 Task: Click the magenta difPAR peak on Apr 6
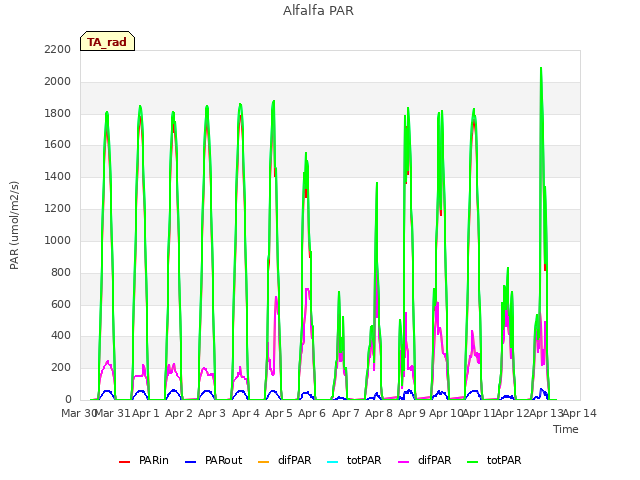307,289
